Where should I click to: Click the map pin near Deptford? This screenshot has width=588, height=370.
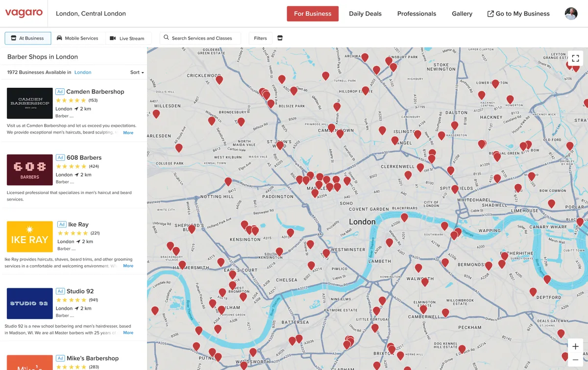point(533,292)
